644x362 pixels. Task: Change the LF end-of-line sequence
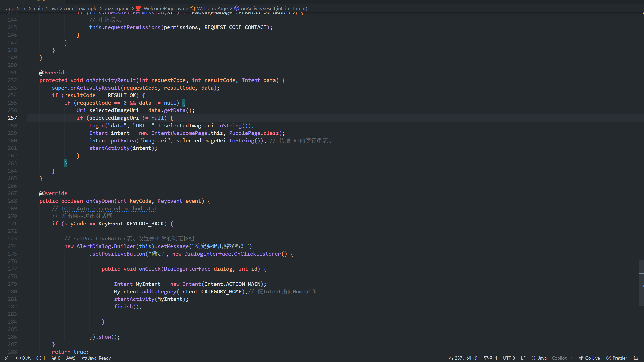click(523, 358)
